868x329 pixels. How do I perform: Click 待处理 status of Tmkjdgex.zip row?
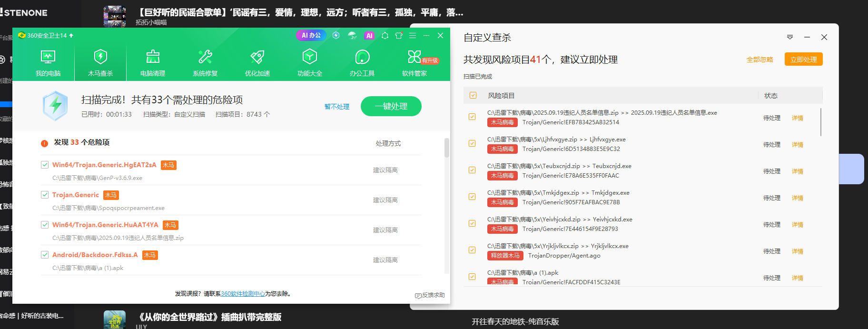coord(772,198)
